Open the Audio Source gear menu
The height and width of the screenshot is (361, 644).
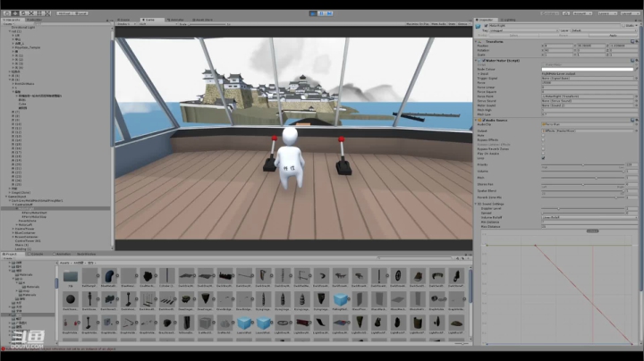click(x=636, y=121)
